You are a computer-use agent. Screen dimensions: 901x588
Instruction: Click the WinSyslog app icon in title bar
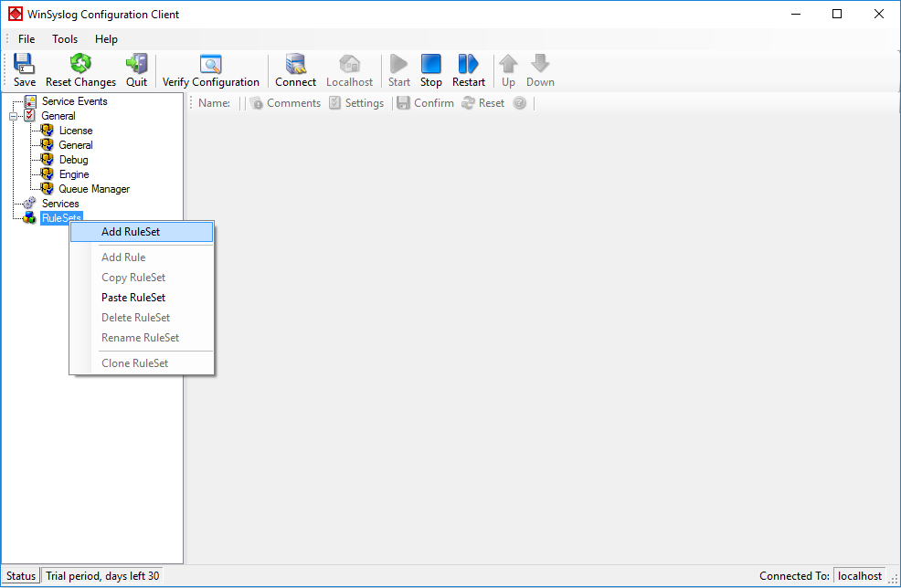(16, 14)
